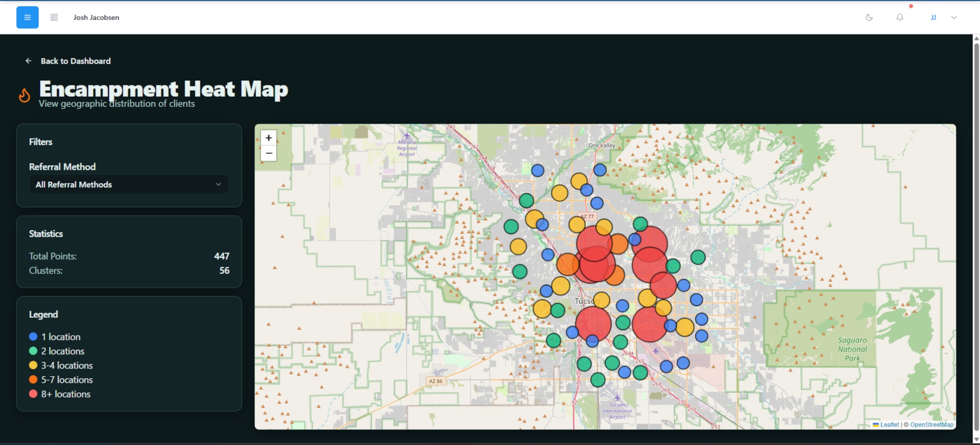The height and width of the screenshot is (445, 980).
Task: Click the red 8+ locations legend swatch
Action: pyautogui.click(x=33, y=394)
